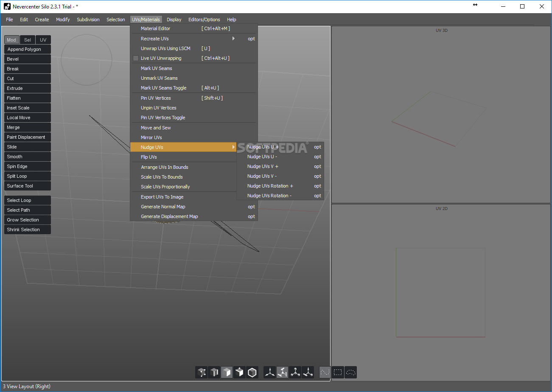The width and height of the screenshot is (552, 392).
Task: Click the Append Polygon button
Action: pos(28,49)
